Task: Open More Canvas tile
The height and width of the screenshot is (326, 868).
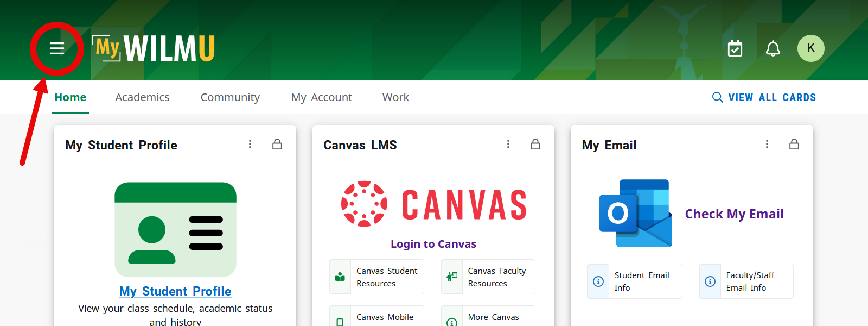Action: point(488,317)
